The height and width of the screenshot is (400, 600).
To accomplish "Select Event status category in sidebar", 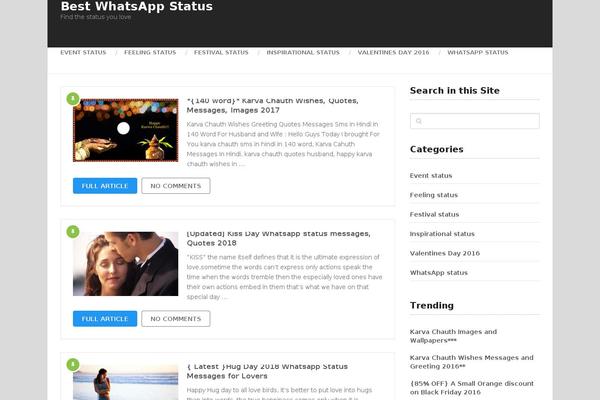I will click(431, 175).
